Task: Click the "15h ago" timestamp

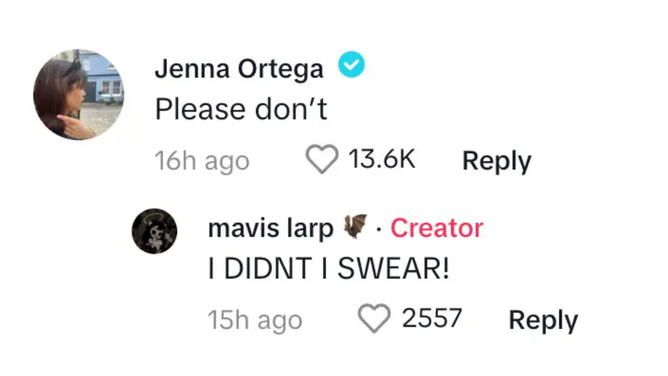Action: coord(255,320)
